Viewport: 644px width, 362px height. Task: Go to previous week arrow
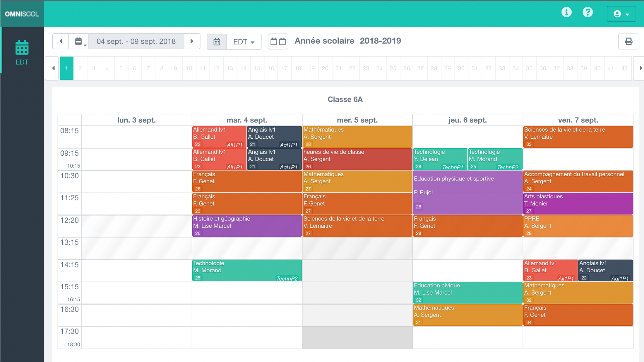(61, 41)
